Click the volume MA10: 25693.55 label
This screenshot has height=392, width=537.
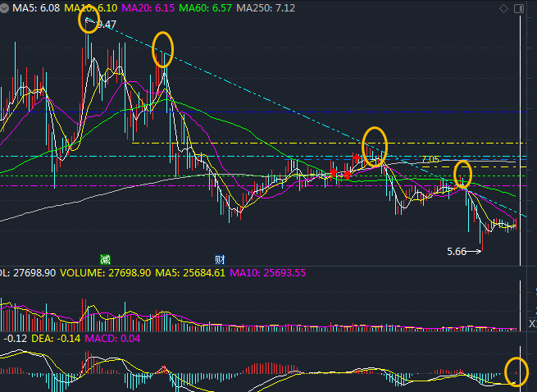tap(268, 273)
